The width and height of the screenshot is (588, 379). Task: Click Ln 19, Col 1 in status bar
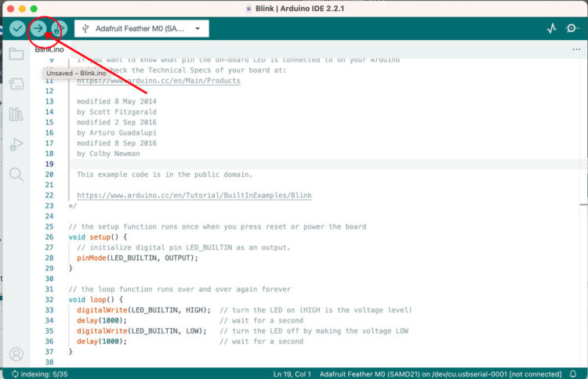(x=292, y=374)
